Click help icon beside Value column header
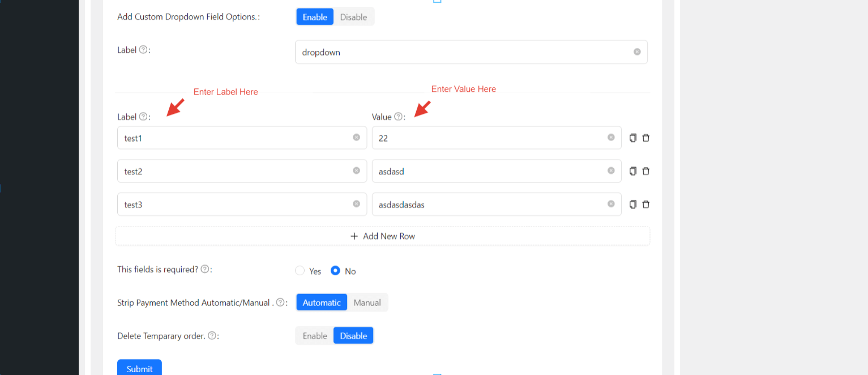The width and height of the screenshot is (868, 375). coord(399,117)
